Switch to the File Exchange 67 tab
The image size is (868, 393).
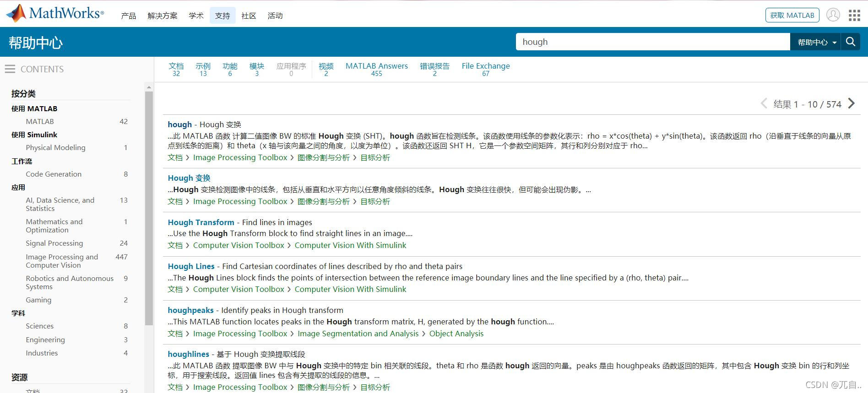[x=486, y=70]
